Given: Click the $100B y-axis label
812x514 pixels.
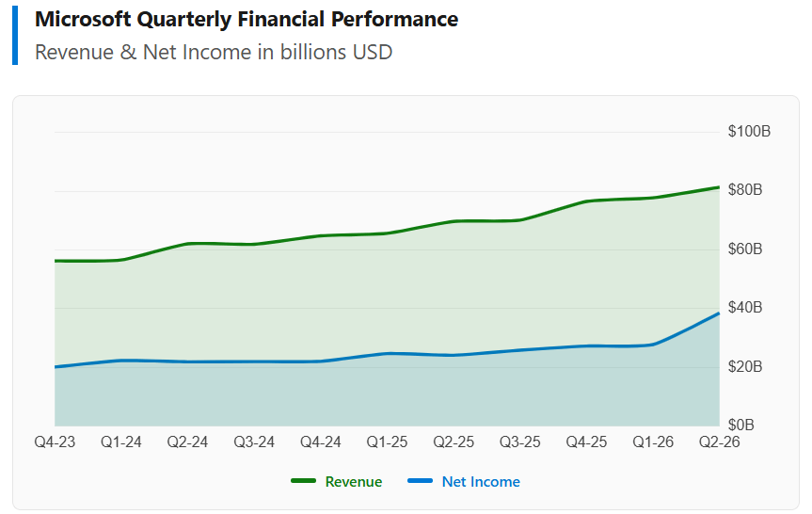Looking at the screenshot, I should pos(749,132).
